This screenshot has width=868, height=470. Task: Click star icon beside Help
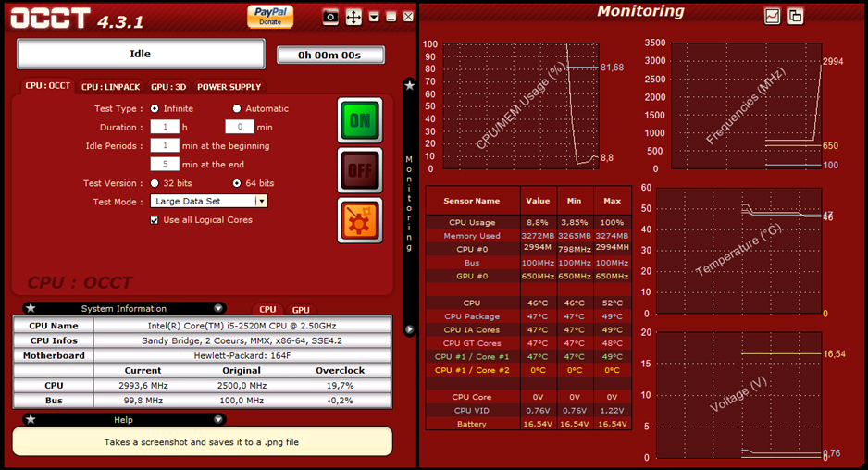(x=31, y=419)
